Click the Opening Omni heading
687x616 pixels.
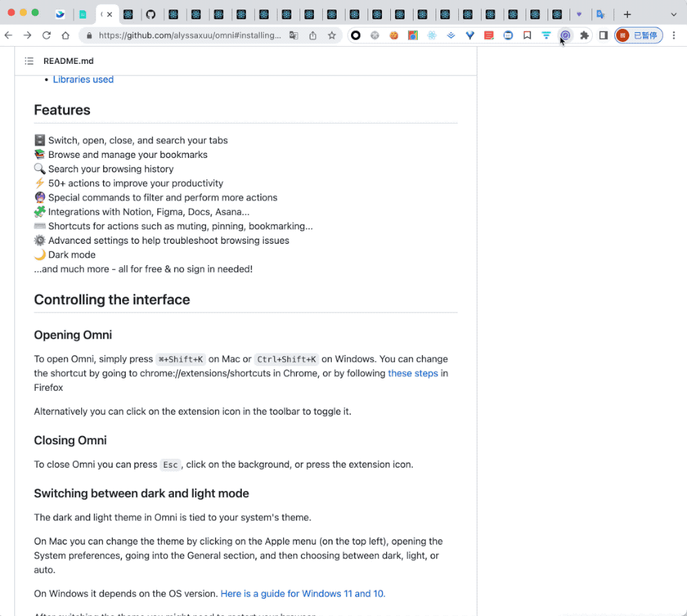(x=73, y=334)
